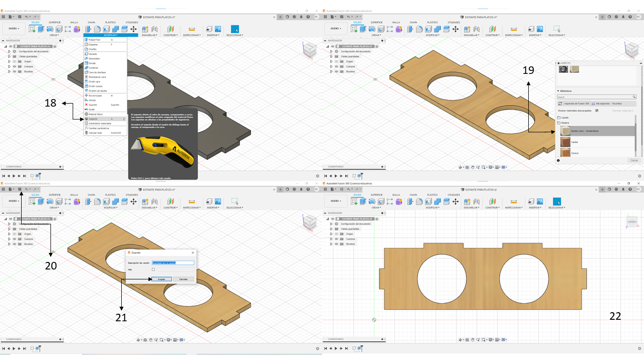Choose Material físico from the Modificar menu

(x=96, y=114)
